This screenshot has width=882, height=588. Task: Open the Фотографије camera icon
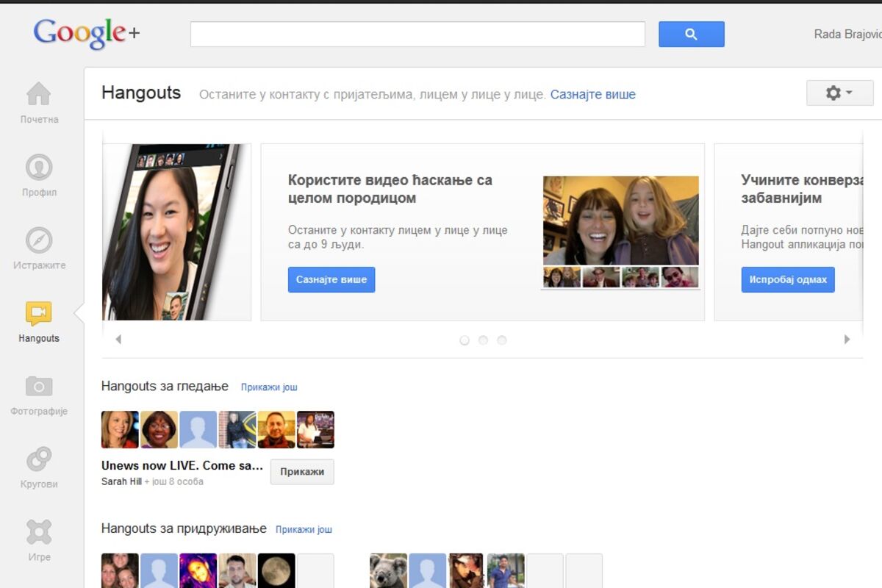[39, 386]
